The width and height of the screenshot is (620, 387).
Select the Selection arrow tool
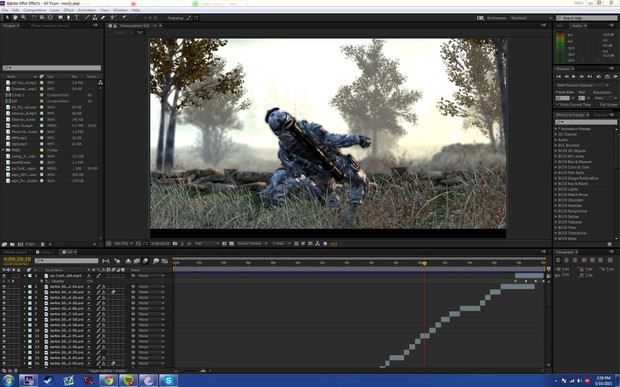(7, 18)
